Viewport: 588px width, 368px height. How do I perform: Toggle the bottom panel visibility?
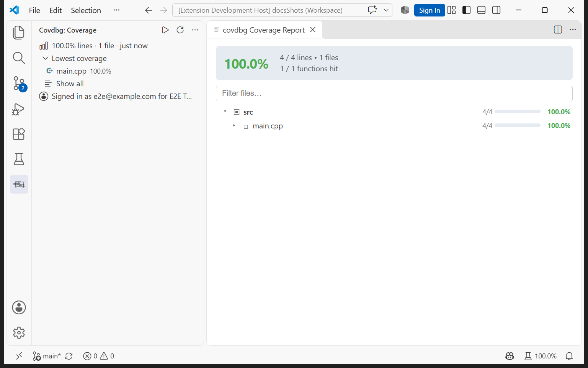[481, 10]
